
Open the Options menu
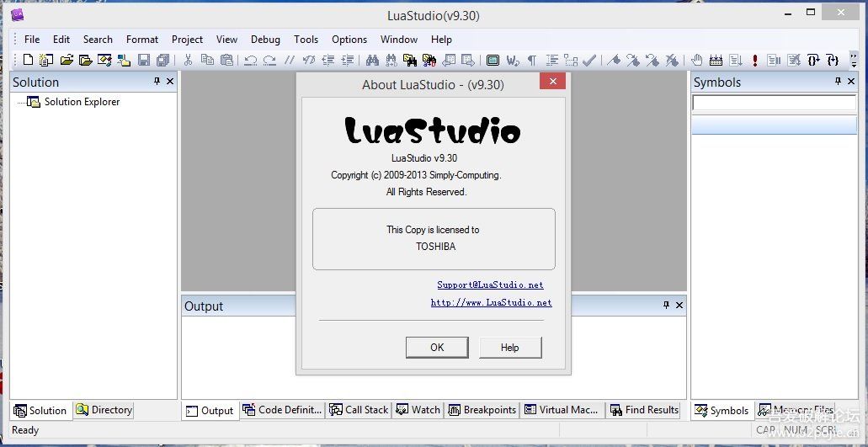coord(349,40)
